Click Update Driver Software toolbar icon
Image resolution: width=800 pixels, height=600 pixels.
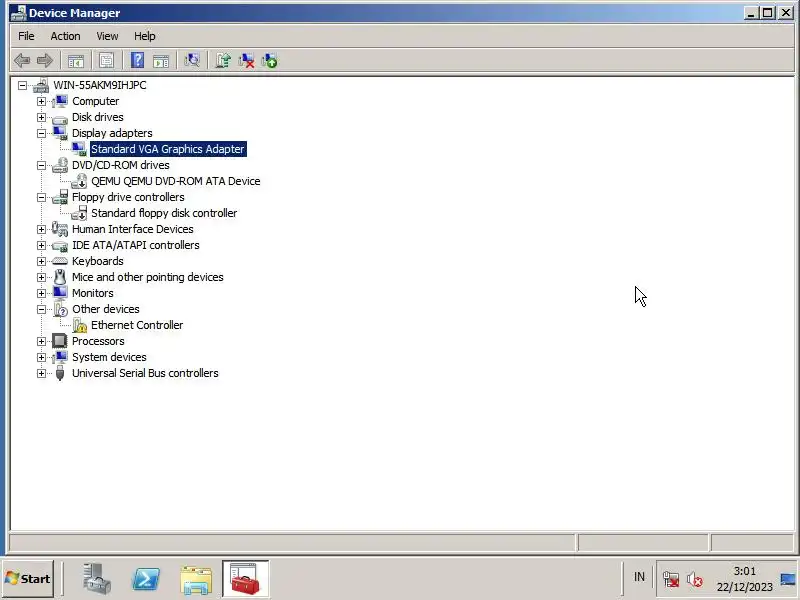point(223,61)
